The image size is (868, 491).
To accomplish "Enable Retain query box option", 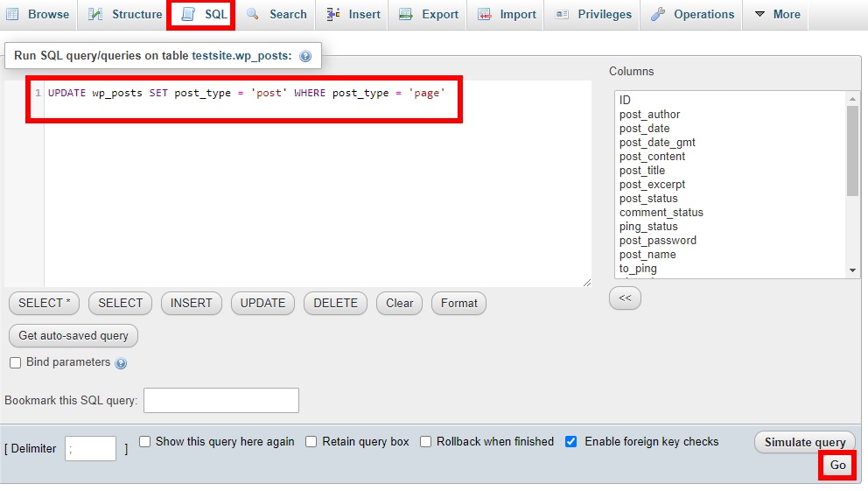I will click(x=311, y=442).
